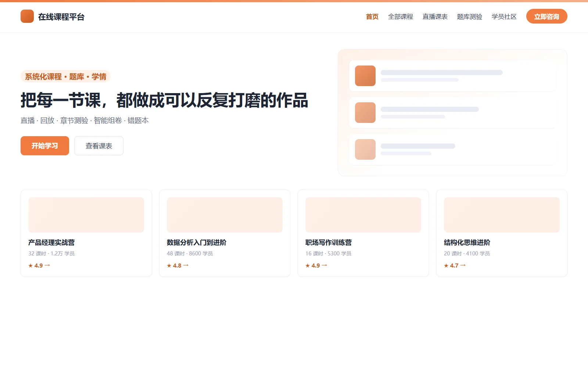Open the 直播课表 nav link
Viewport: 588px width, 368px height.
point(435,17)
